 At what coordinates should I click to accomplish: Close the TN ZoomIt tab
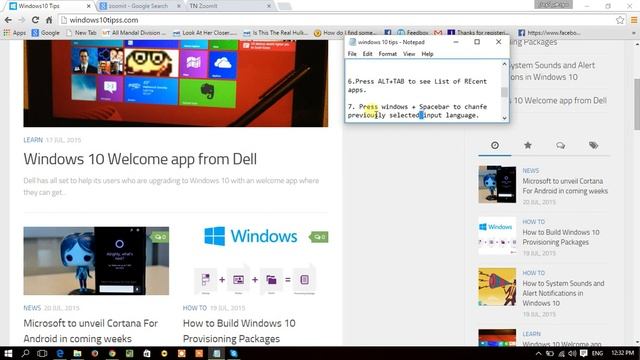click(269, 6)
